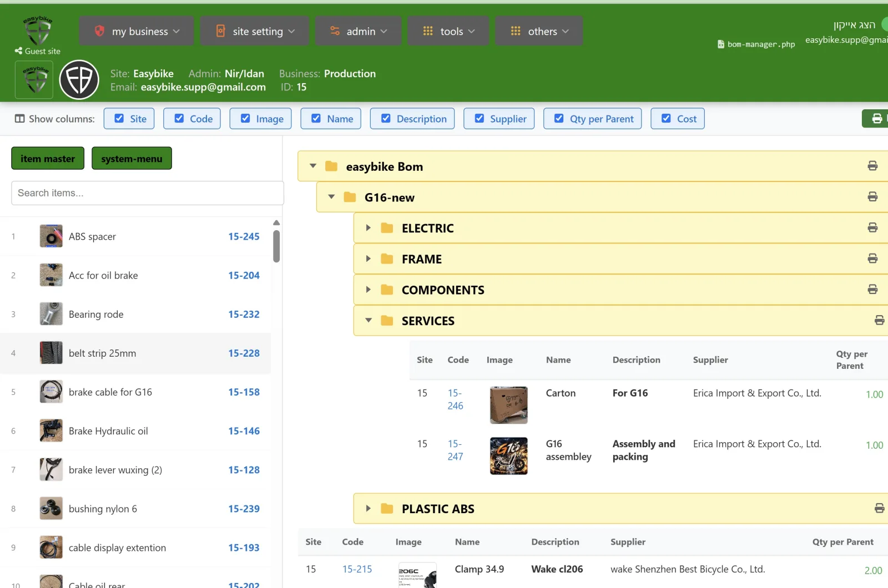Screen dimensions: 888x588
Task: Print the G16-new folder
Action: 872,197
